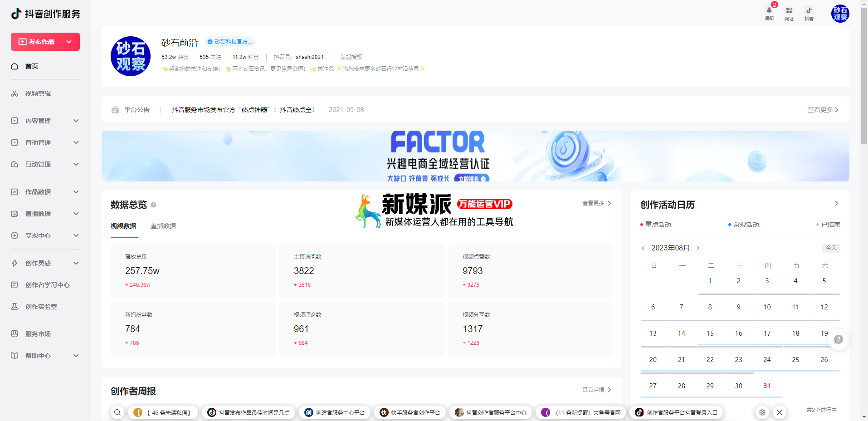868x421 pixels.
Task: Expand the 直播管理 menu
Action: pos(76,142)
